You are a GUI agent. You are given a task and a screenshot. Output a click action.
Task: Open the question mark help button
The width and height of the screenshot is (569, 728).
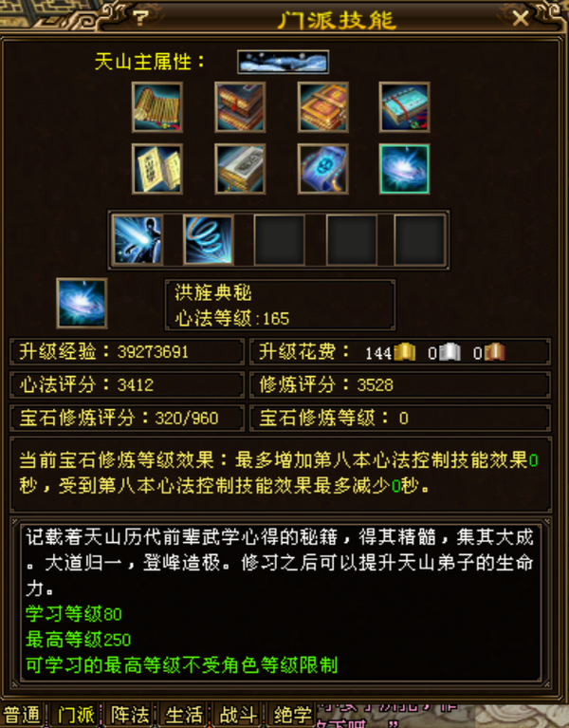pyautogui.click(x=140, y=18)
